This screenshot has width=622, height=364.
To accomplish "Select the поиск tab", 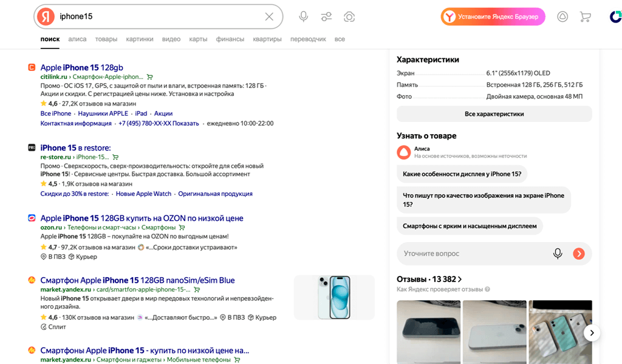I will click(50, 39).
